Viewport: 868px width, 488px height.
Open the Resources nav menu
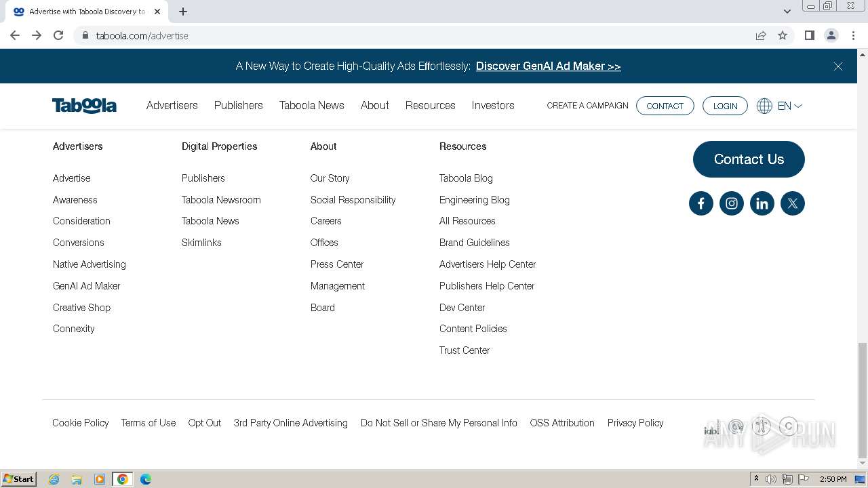[x=431, y=106]
